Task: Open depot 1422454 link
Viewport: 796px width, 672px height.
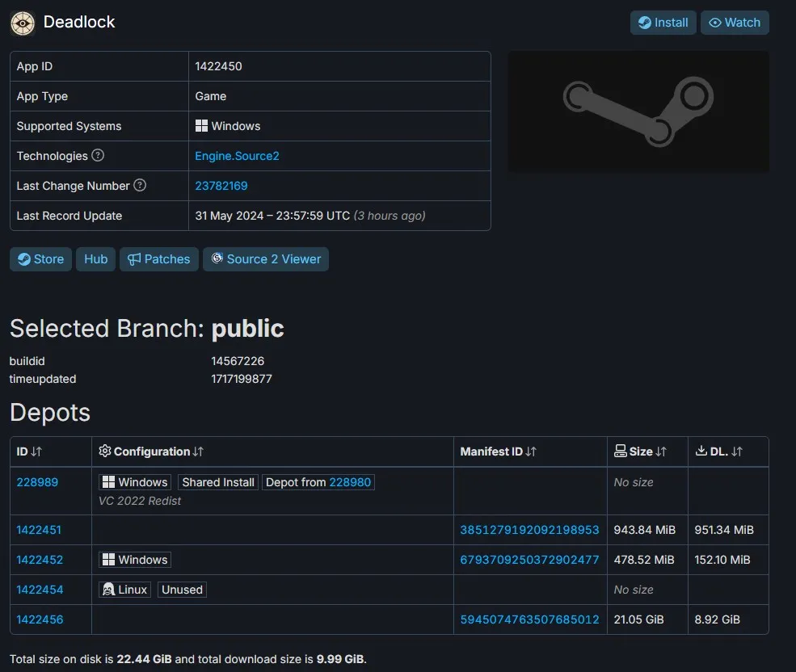Action: (x=40, y=590)
